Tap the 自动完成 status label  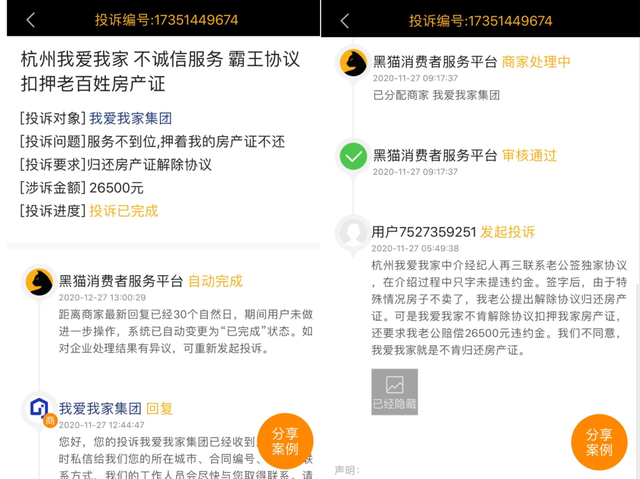point(215,281)
